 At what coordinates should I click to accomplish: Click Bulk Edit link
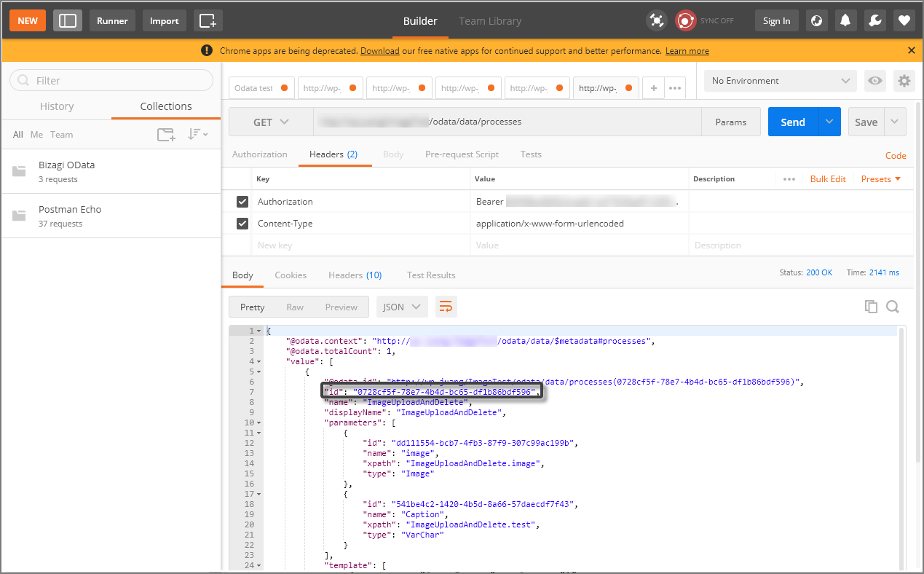coord(828,178)
